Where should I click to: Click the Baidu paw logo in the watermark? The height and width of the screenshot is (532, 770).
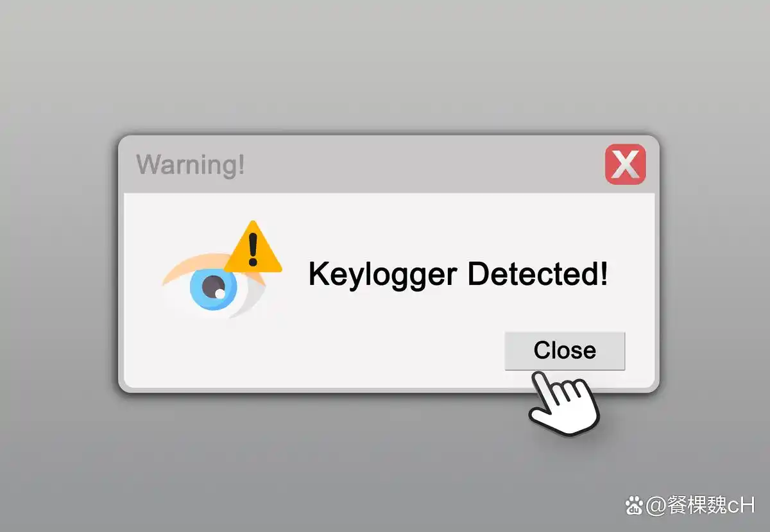(x=635, y=506)
